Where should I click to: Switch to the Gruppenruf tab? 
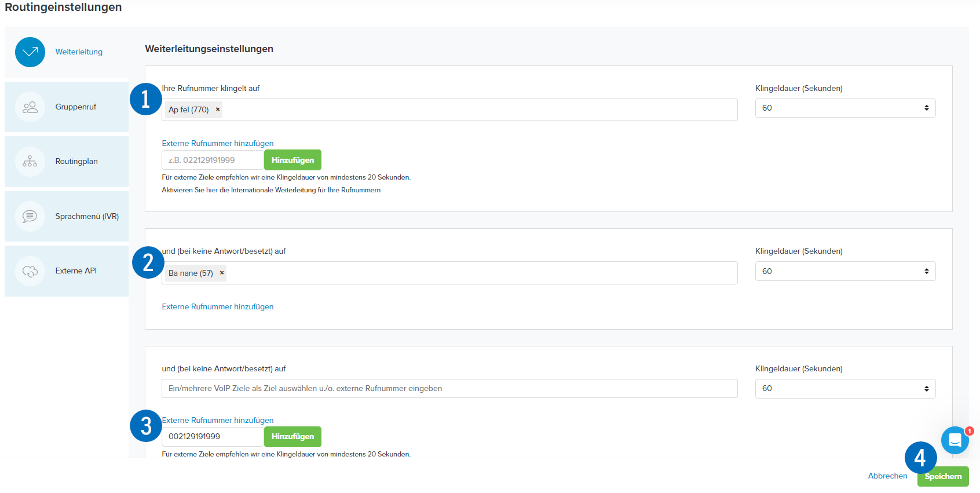67,107
